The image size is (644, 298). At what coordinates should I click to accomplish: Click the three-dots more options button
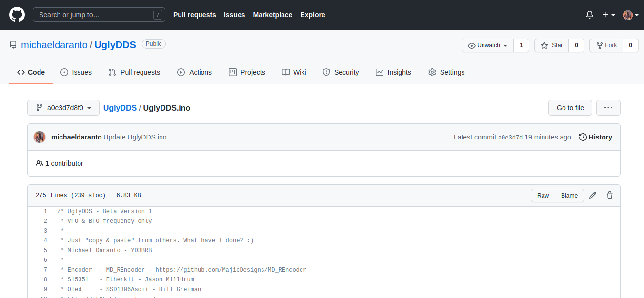click(x=608, y=108)
